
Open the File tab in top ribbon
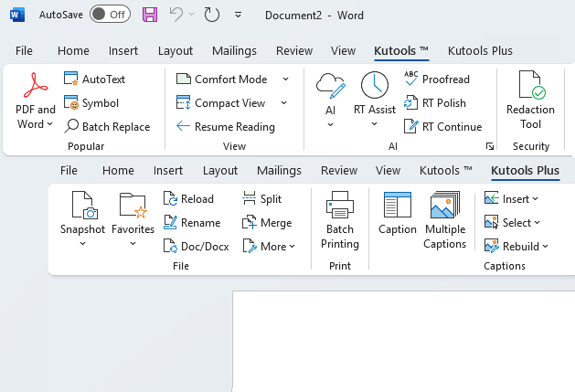(24, 50)
